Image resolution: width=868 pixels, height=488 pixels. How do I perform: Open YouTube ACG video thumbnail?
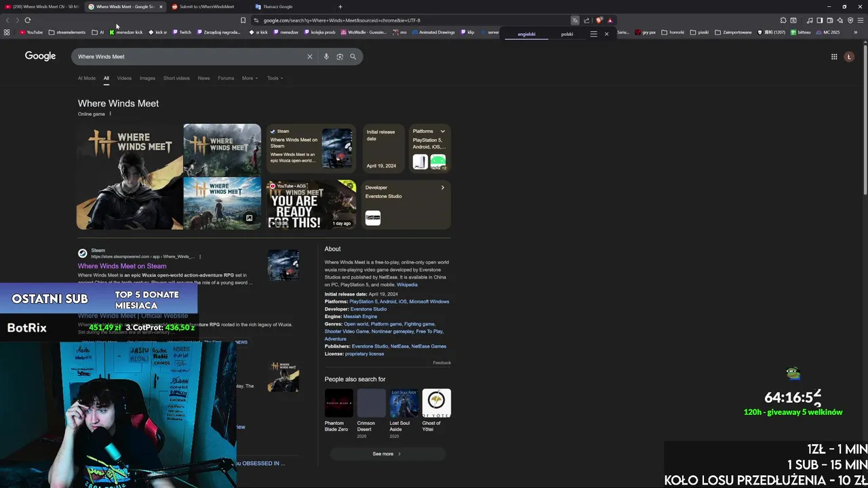coord(311,205)
